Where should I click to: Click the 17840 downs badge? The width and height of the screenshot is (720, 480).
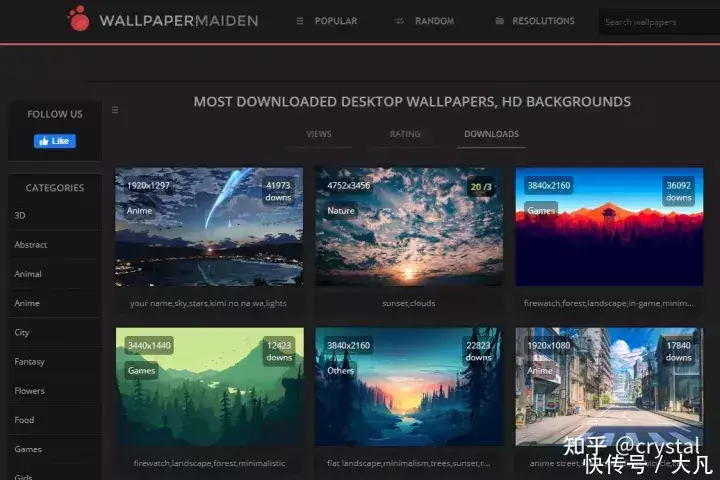point(679,351)
